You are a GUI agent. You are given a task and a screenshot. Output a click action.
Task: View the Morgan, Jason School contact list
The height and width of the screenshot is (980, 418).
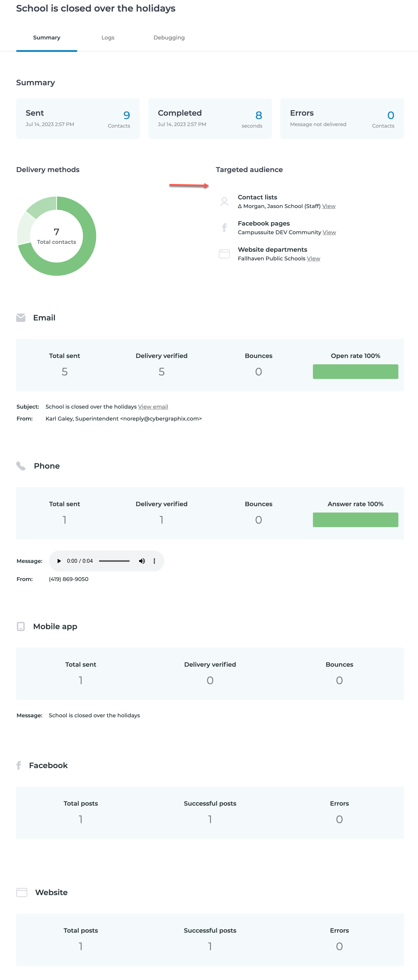[329, 206]
